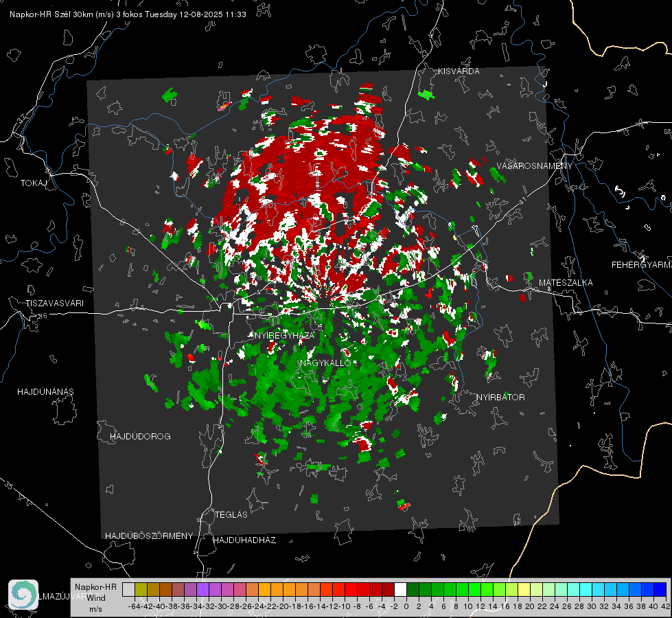672x618 pixels.
Task: Select the VÁSÁROSNAMÉNY city label
Action: 535,166
